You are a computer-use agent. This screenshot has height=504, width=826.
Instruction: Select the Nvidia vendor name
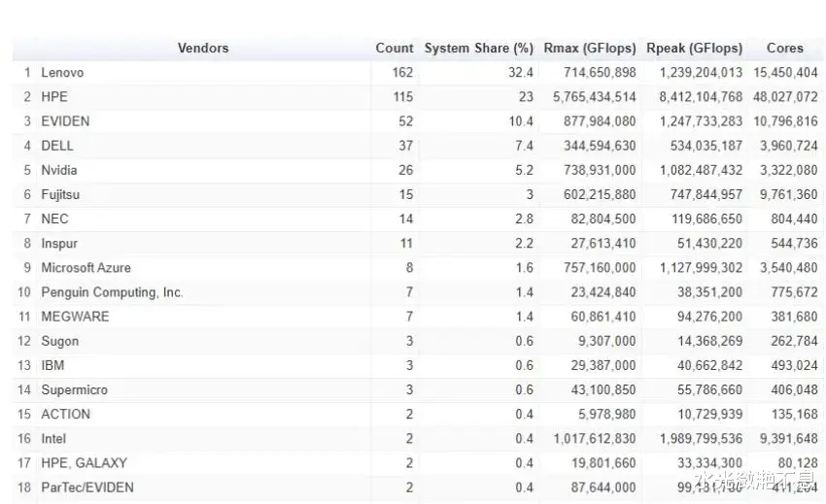coord(59,170)
